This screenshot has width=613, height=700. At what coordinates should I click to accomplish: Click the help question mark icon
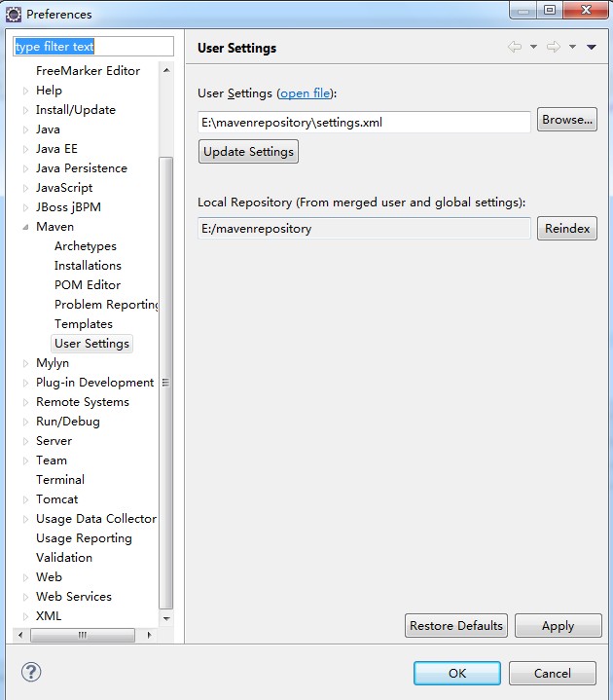tap(31, 672)
